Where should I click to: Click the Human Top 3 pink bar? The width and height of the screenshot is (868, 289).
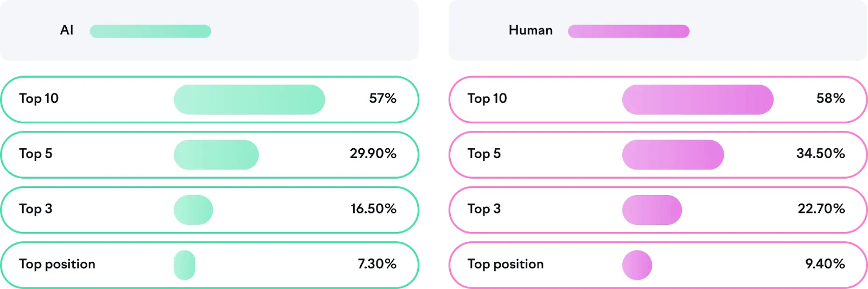click(x=652, y=210)
